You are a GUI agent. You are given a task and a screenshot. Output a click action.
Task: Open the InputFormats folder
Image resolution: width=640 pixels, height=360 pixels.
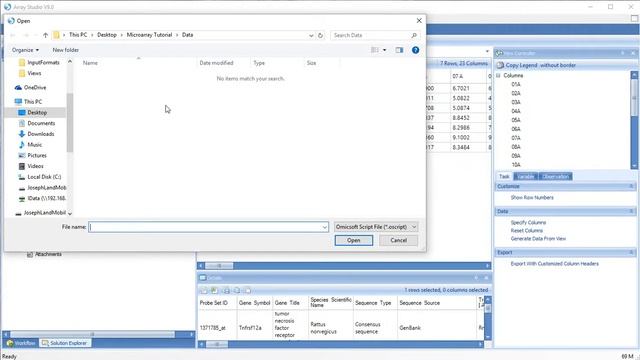click(39, 62)
